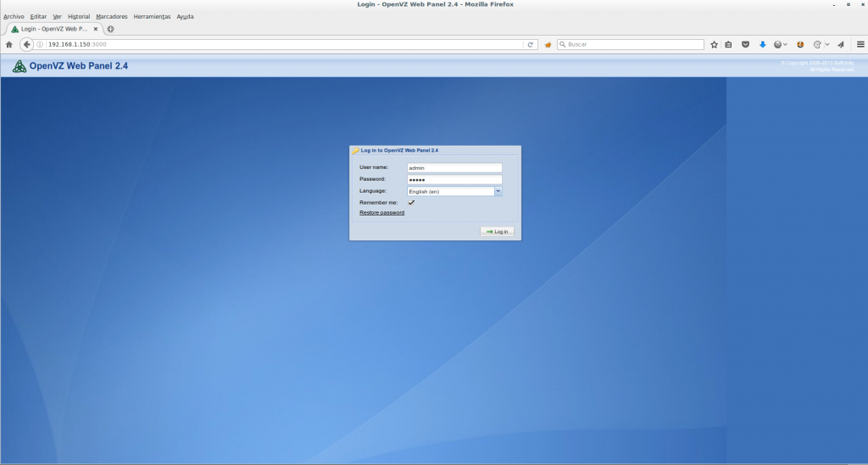Click the Firefox home icon

point(8,44)
